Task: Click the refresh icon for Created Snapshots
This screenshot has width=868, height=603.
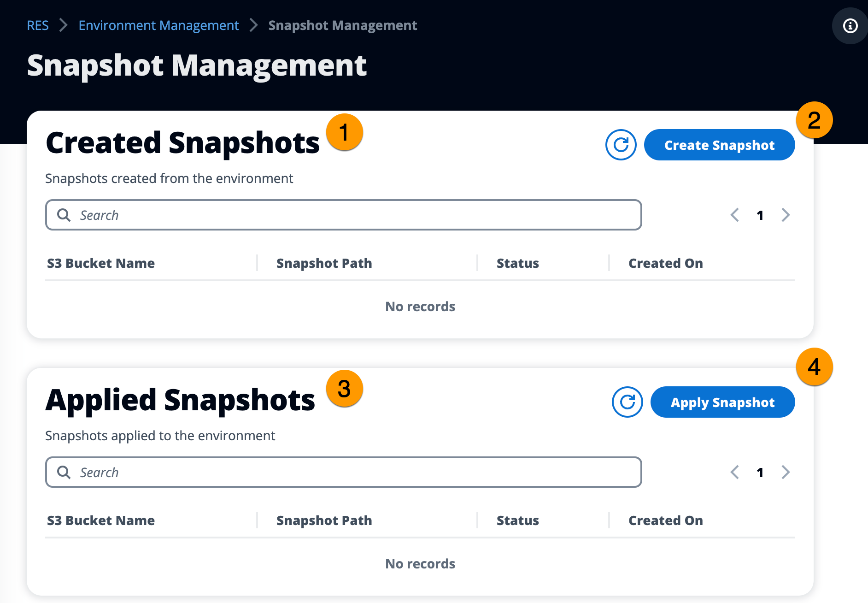Action: tap(621, 145)
